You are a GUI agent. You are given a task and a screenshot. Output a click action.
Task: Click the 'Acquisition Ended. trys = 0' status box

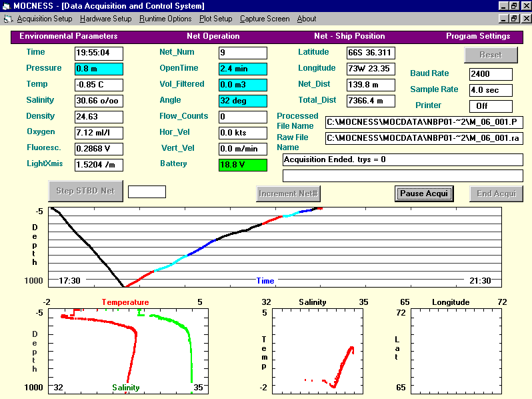403,159
